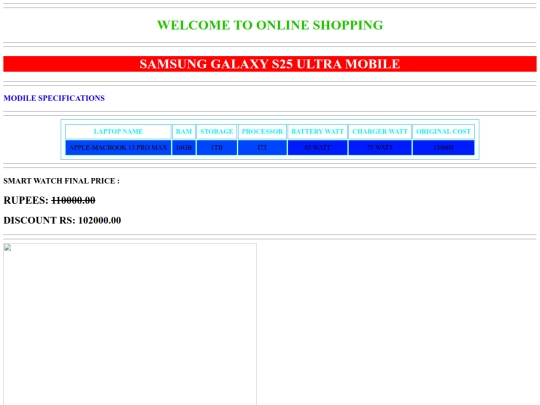Select the '16GB' RAM cell
This screenshot has width=540, height=405.
click(x=184, y=147)
